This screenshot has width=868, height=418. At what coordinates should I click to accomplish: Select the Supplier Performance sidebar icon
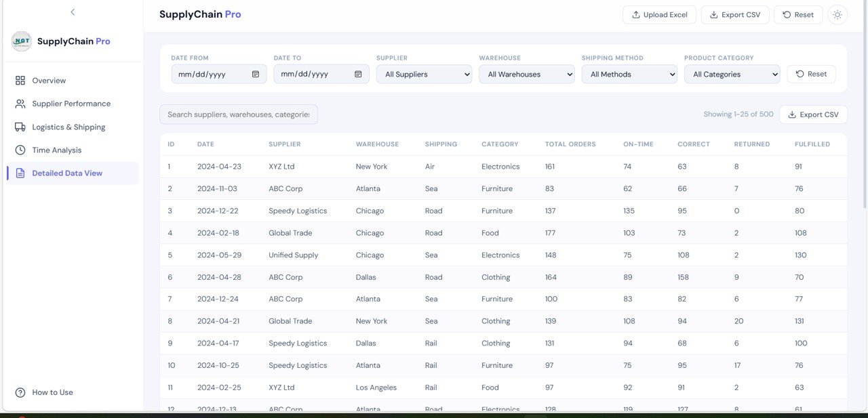(21, 103)
